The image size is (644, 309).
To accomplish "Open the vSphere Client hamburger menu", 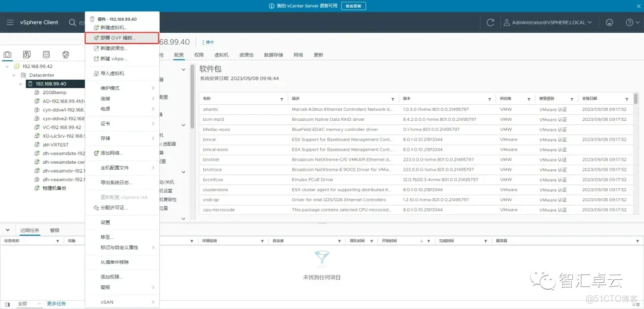I will point(10,23).
